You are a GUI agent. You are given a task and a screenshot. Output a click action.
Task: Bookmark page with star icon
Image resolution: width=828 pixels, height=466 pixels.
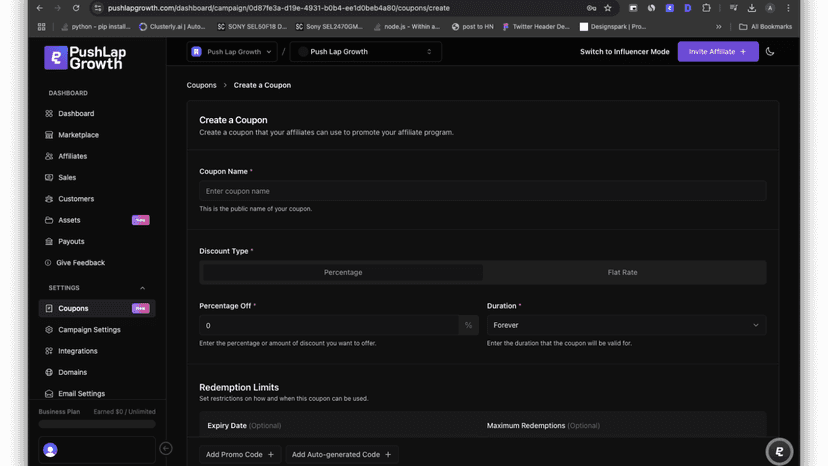(x=608, y=8)
